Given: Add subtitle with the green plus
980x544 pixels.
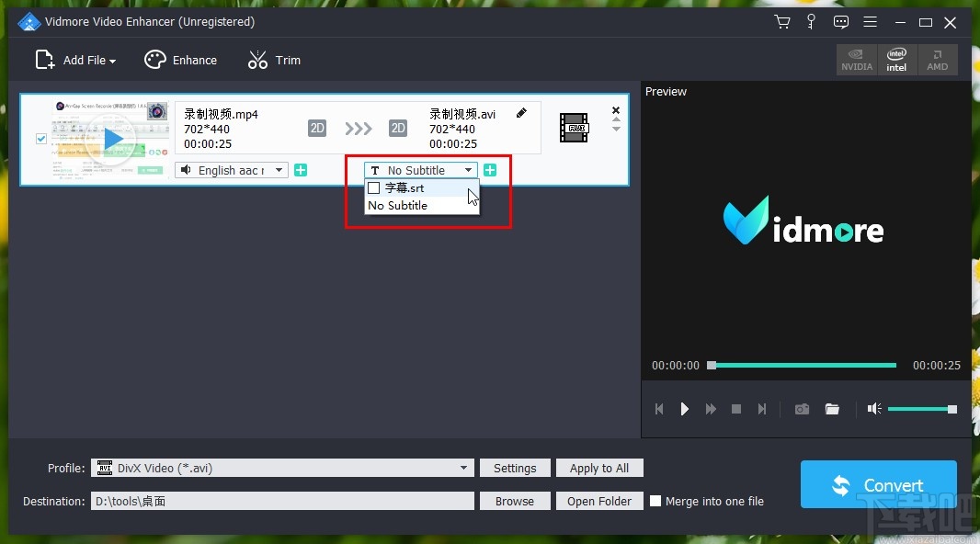Looking at the screenshot, I should [x=490, y=170].
